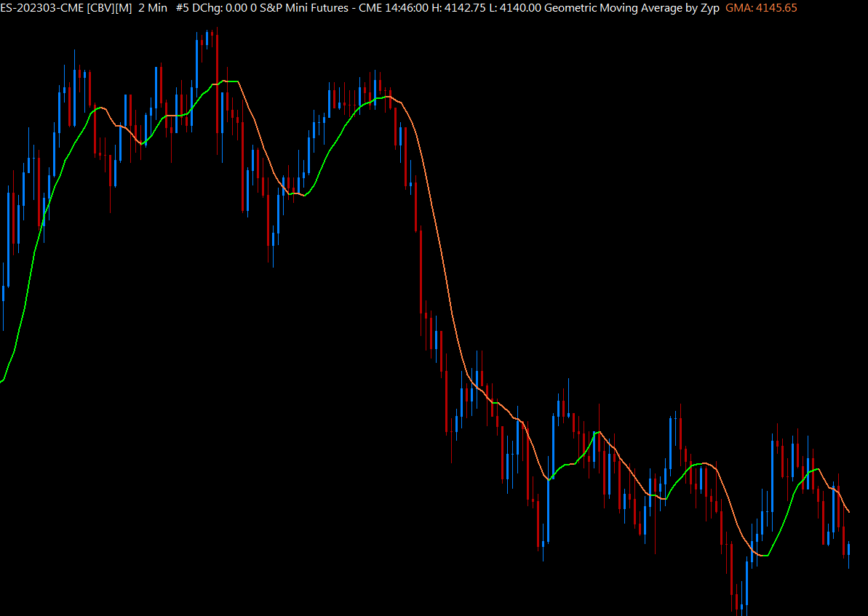This screenshot has height=616, width=868.
Task: Select the 'GMA: 4145.65' study value
Action: (x=761, y=8)
